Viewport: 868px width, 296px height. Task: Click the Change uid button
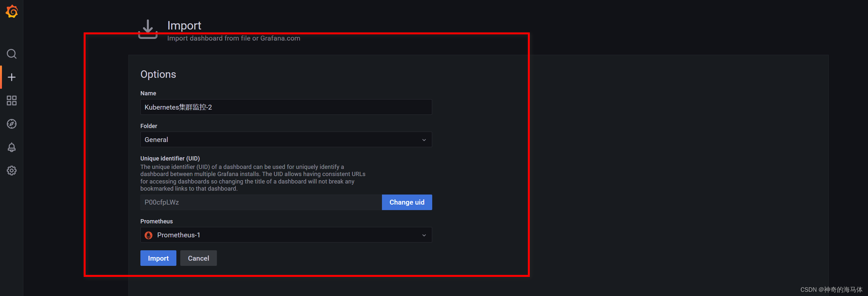407,202
